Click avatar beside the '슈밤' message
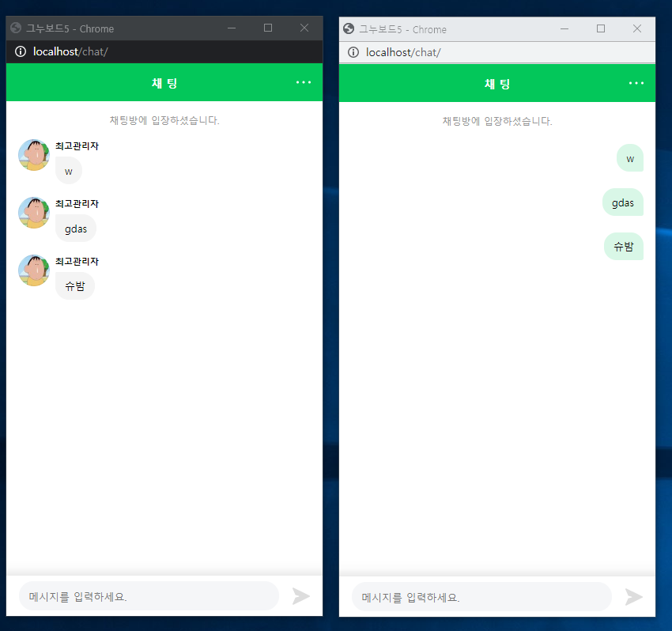The image size is (672, 631). click(34, 270)
